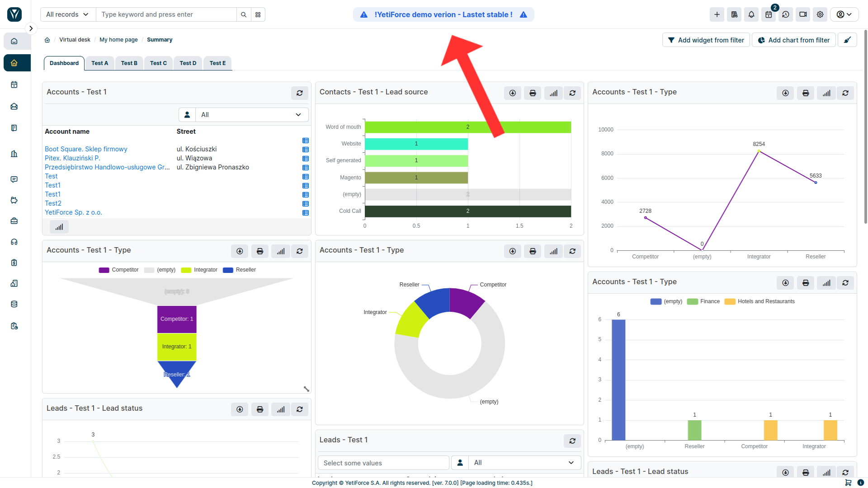
Task: Print the Accounts Type line chart
Action: 806,93
